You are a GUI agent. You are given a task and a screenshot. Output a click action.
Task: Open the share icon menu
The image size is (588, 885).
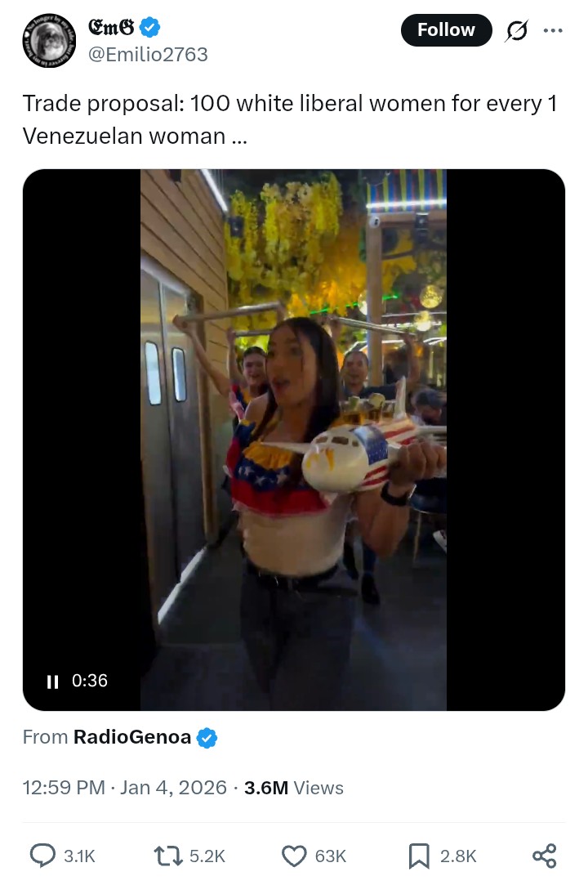[x=545, y=856]
